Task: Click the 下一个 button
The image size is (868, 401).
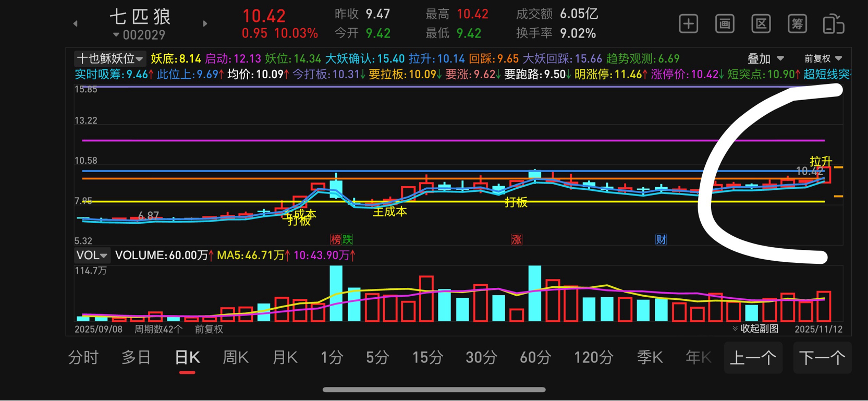Action: [822, 358]
